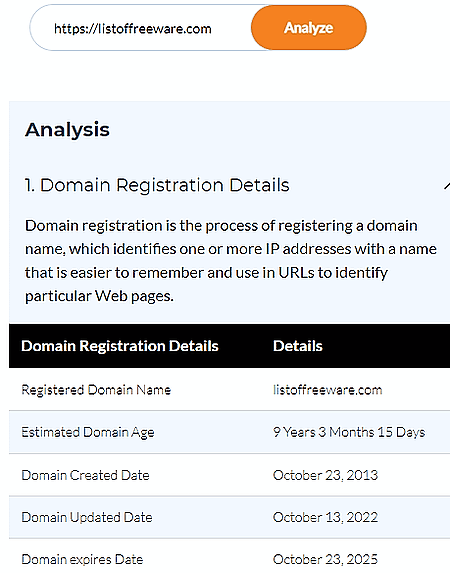The height and width of the screenshot is (573, 450).
Task: Select the Domain expires Date label
Action: 82,559
